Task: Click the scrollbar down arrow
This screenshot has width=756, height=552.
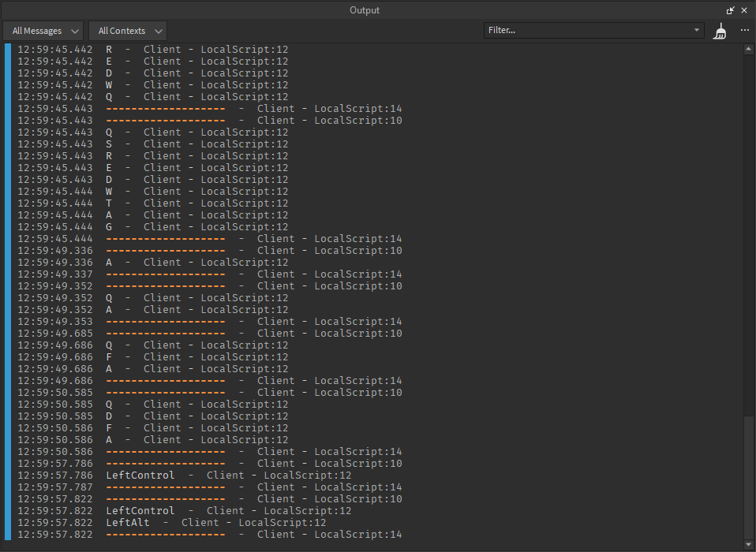Action: tap(749, 545)
